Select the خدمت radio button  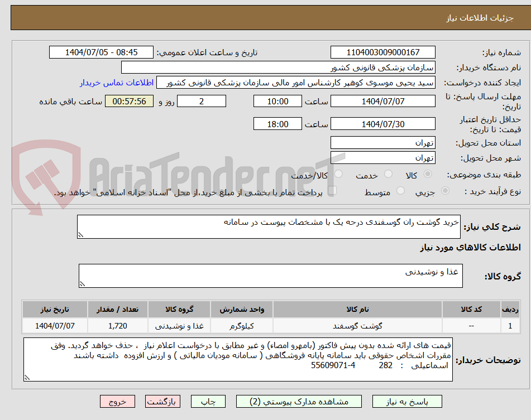click(x=389, y=174)
